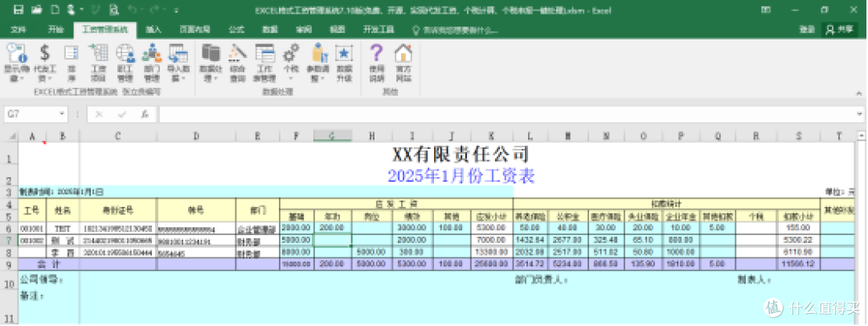Click the insert function fx icon

(145, 114)
